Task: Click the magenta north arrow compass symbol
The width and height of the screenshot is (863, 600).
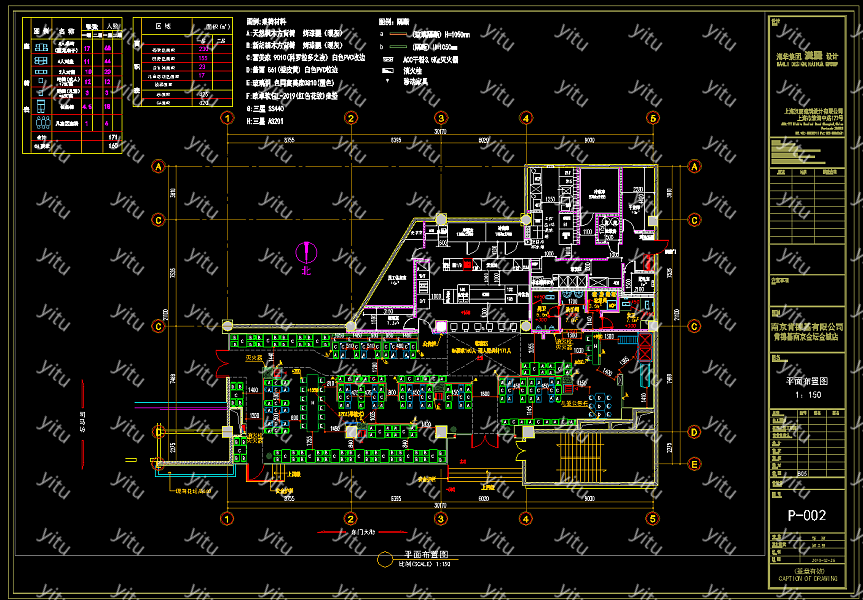Action: [306, 257]
